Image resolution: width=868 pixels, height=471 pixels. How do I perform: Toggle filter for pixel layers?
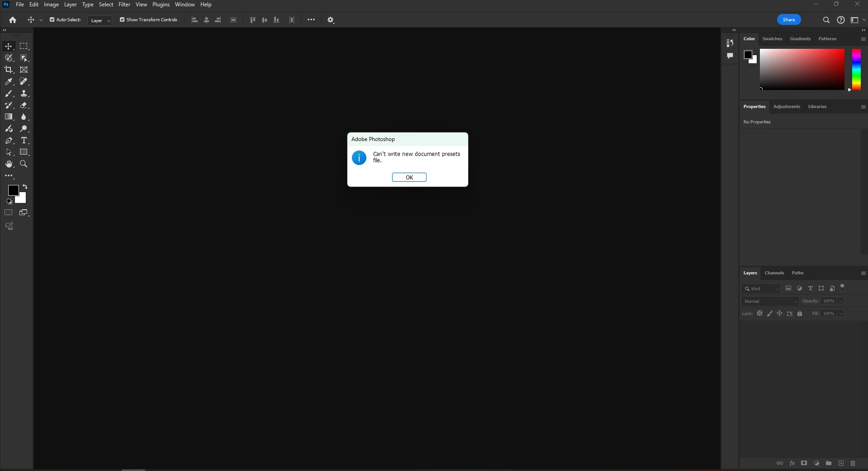[x=788, y=288]
